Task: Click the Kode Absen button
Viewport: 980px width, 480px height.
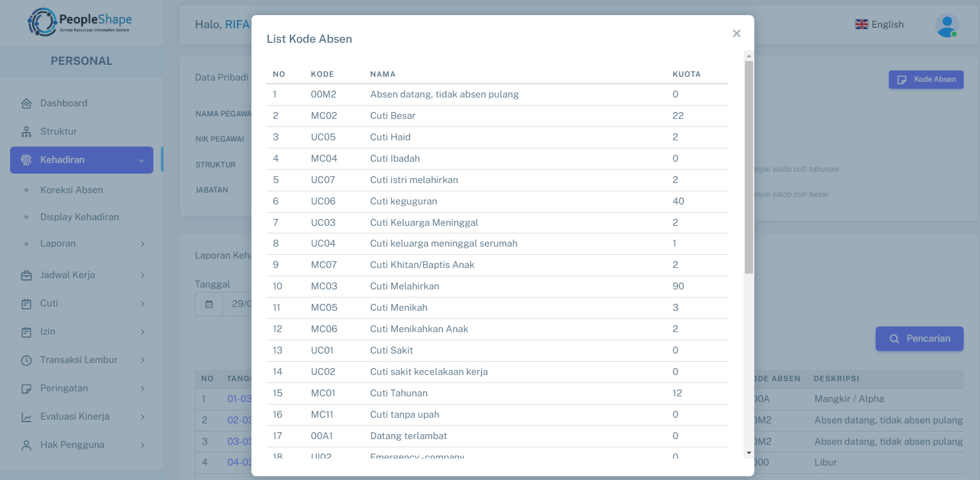Action: (926, 79)
